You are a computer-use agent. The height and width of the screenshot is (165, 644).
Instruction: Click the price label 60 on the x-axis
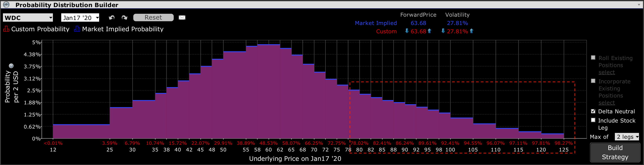click(268, 150)
